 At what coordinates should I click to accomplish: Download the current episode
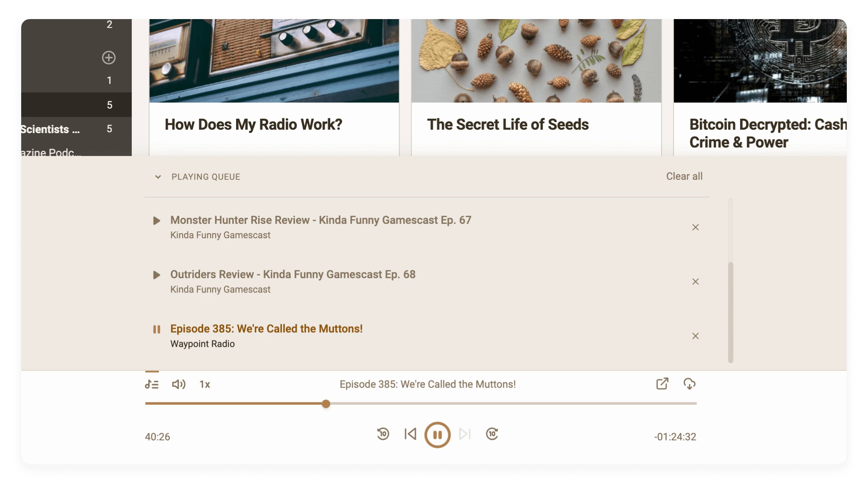click(x=690, y=384)
